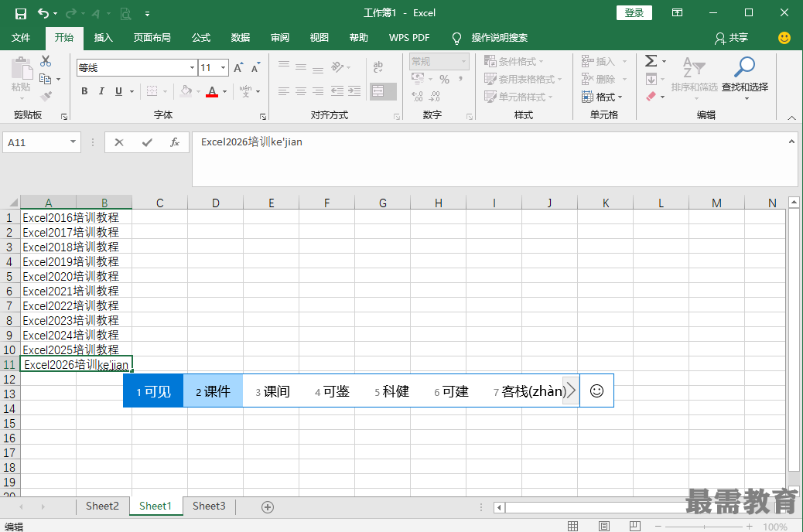
Task: Click the 登录 sign-in button
Action: click(634, 13)
